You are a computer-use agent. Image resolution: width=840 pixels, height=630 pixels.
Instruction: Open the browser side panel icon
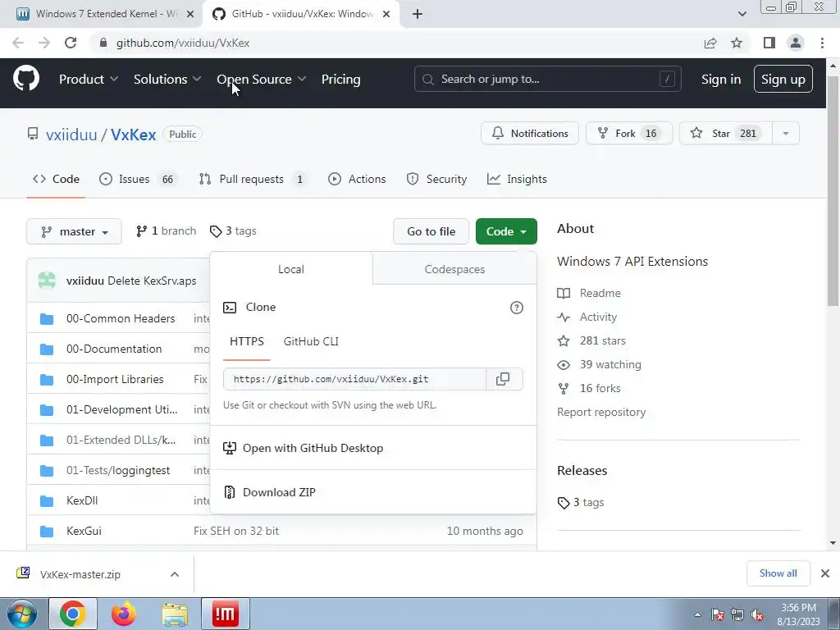[x=769, y=43]
